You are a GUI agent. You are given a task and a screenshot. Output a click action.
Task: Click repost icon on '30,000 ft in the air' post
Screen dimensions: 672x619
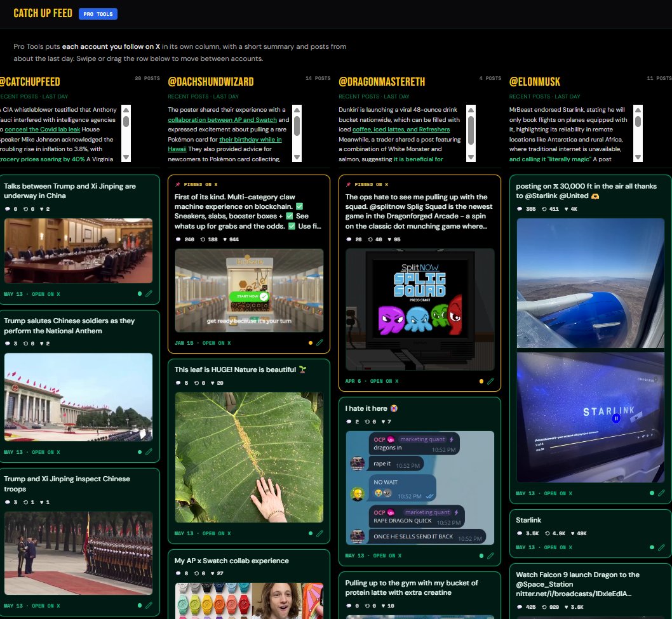pos(544,209)
